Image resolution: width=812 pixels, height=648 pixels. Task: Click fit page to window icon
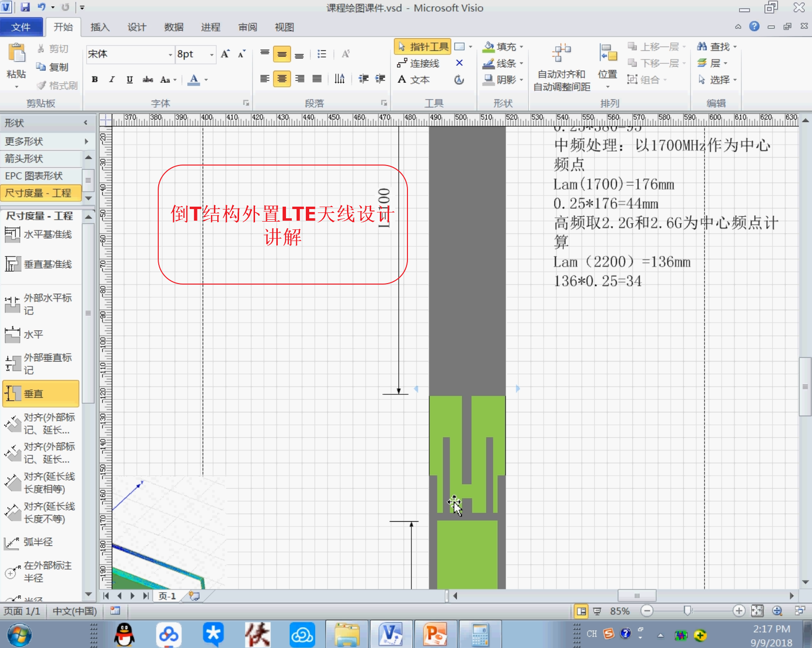coord(757,611)
